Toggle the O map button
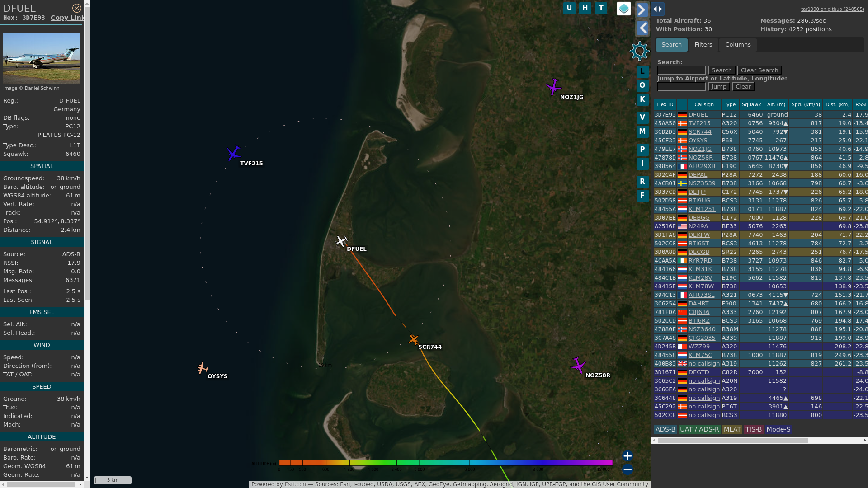Viewport: 868px width, 488px height. tap(642, 85)
